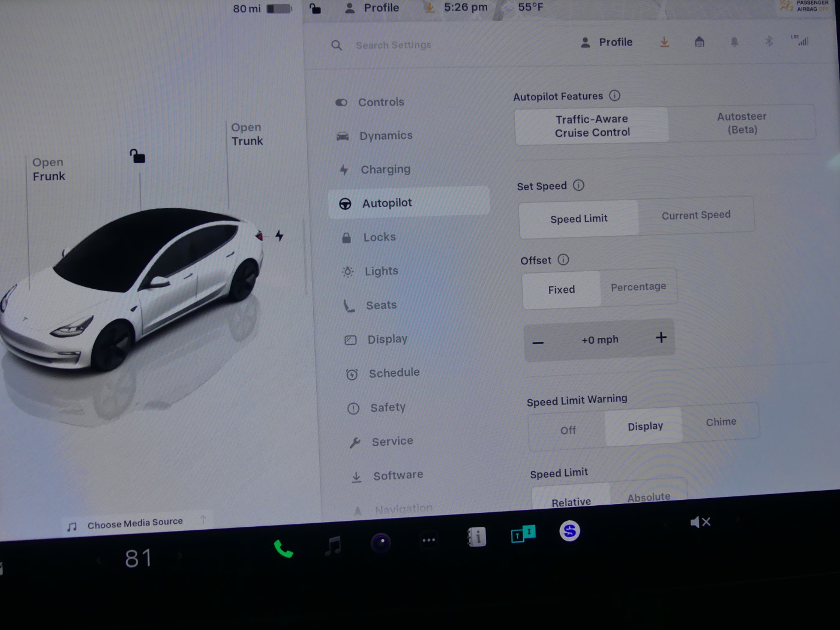This screenshot has height=630, width=840.
Task: Tap the Bluetooth icon in settings header
Action: point(769,41)
